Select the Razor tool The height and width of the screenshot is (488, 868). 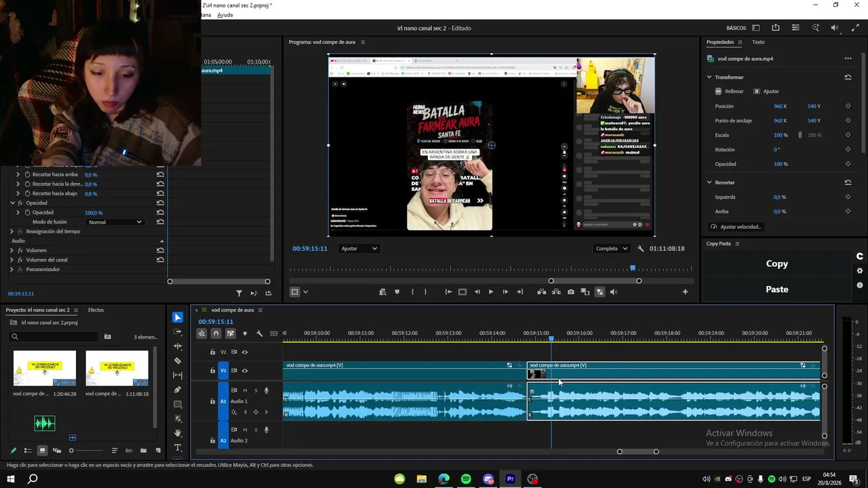pyautogui.click(x=178, y=361)
